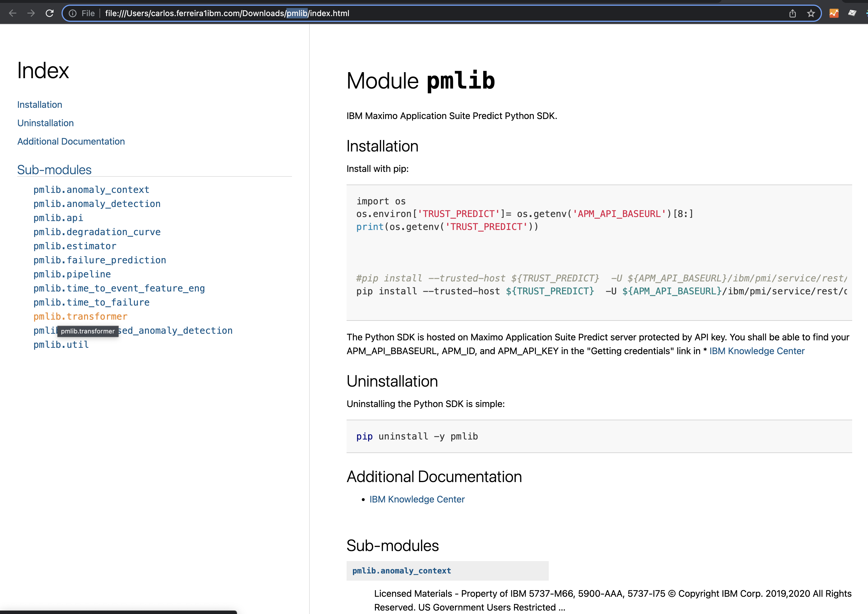This screenshot has height=614, width=868.
Task: Click the 'pip uninstall -y pmlib' code text
Action: click(x=417, y=436)
